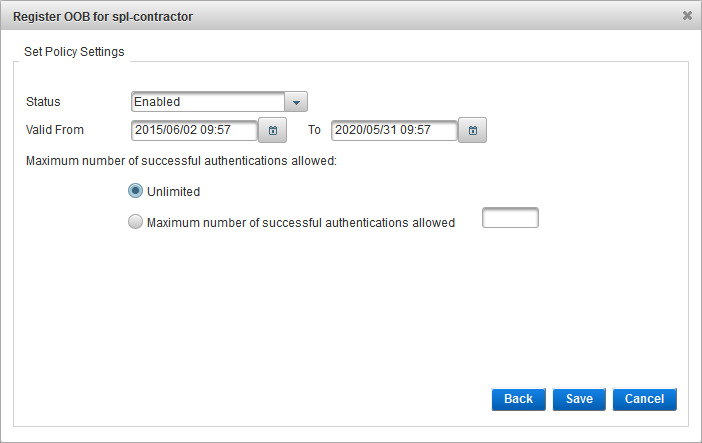The width and height of the screenshot is (702, 443).
Task: Click the To label between date fields
Action: tap(314, 130)
